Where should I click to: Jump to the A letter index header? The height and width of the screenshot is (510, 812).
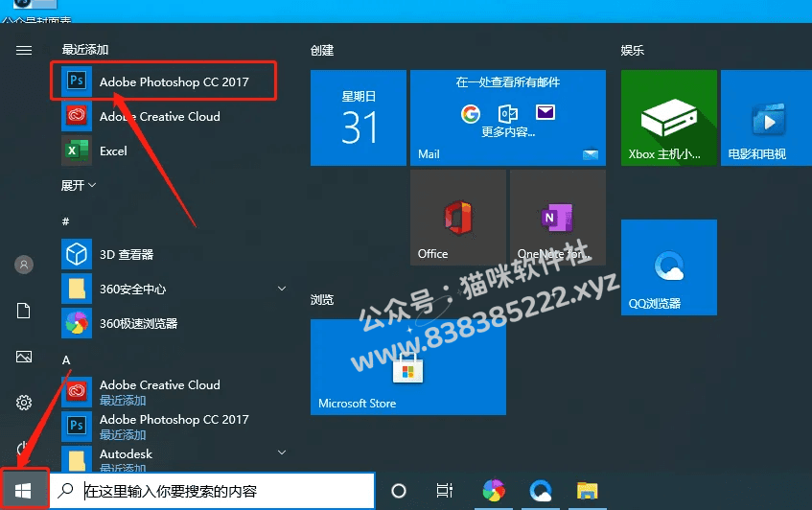click(66, 359)
